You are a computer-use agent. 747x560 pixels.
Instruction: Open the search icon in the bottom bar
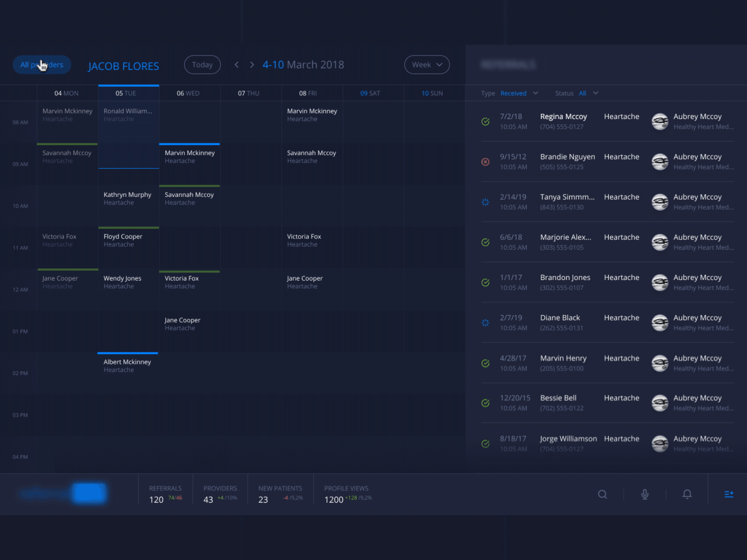click(x=602, y=494)
